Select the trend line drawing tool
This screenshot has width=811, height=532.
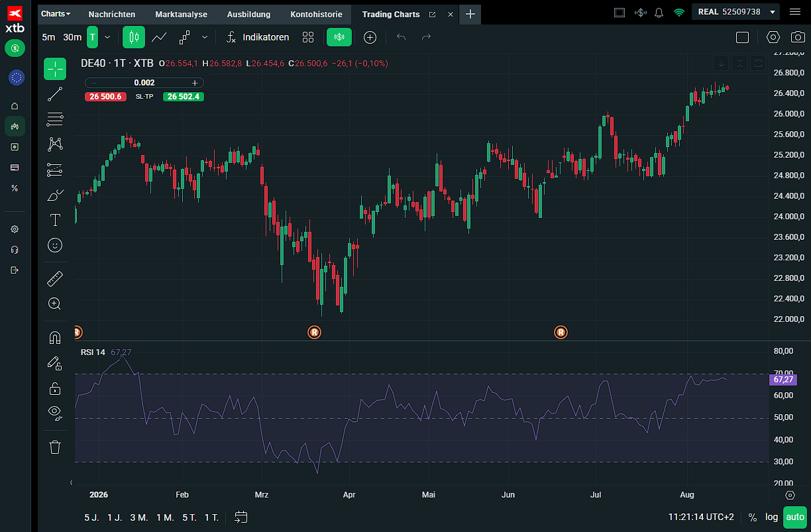tap(55, 94)
